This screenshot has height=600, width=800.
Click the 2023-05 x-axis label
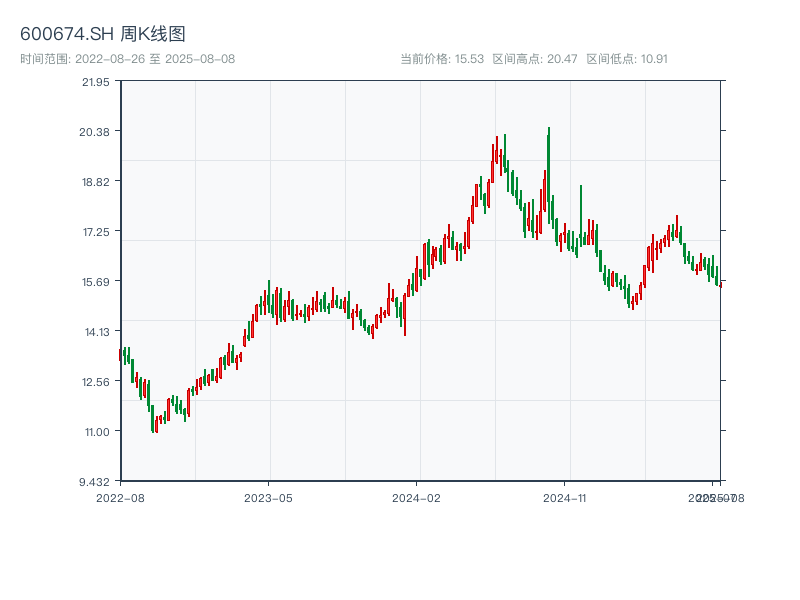(x=268, y=498)
